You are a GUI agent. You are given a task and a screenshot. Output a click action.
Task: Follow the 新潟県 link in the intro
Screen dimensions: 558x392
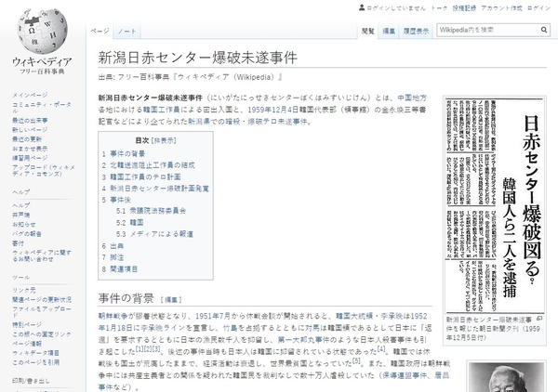[199, 121]
